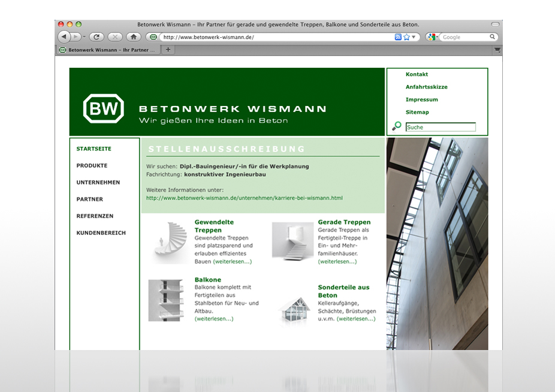Bookmark the page with the star icon
Viewport: 555px width, 392px height.
(x=406, y=37)
